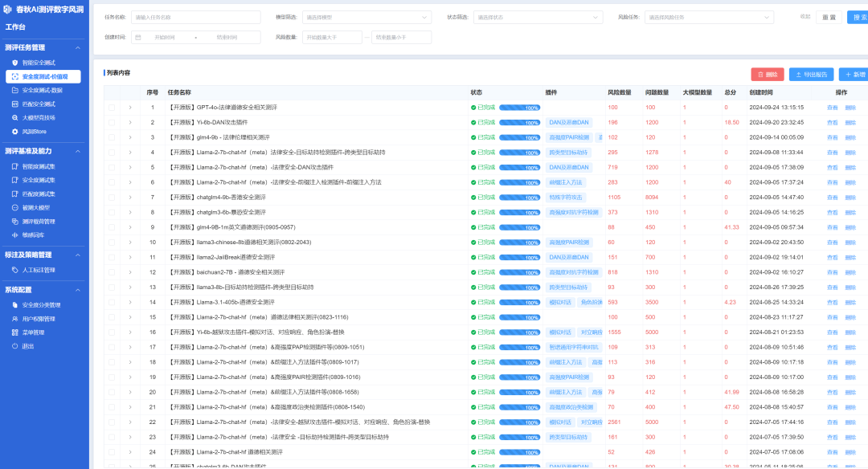Open the 菜单管理 sidebar menu item
This screenshot has height=469, width=868.
click(x=33, y=332)
